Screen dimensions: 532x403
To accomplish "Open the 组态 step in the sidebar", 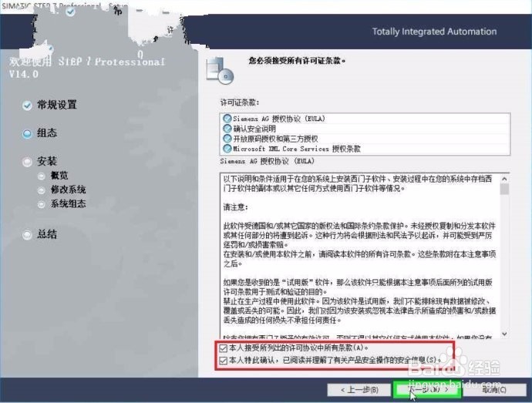I will (47, 133).
